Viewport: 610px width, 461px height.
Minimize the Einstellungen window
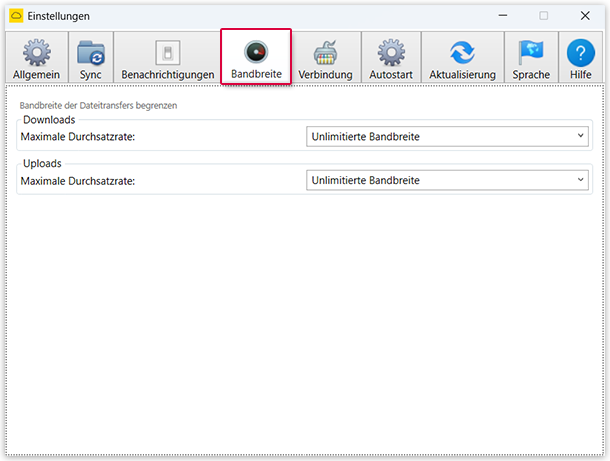(503, 16)
